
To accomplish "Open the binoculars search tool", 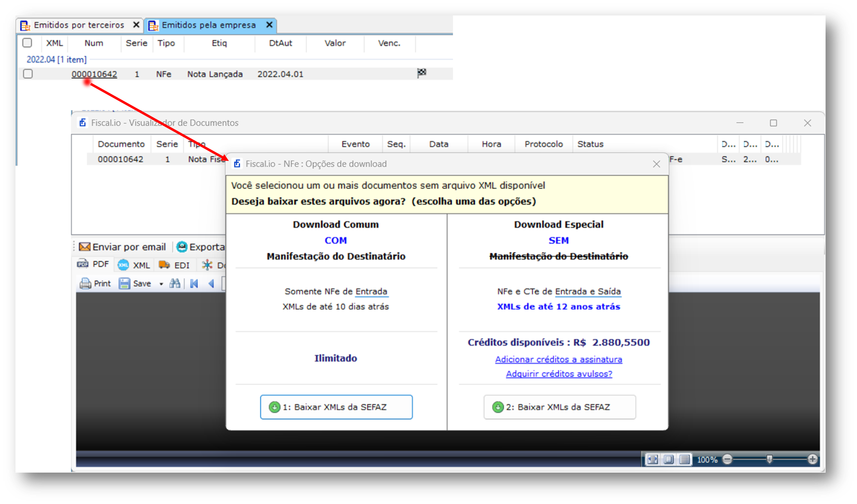I will click(x=175, y=284).
